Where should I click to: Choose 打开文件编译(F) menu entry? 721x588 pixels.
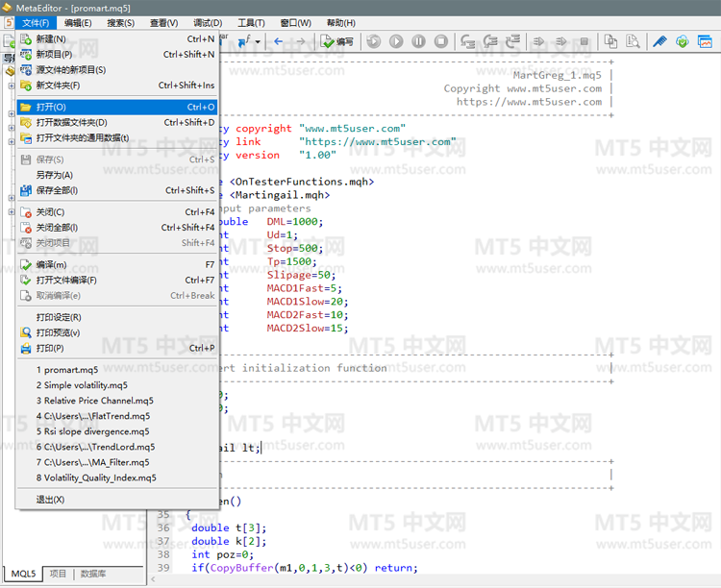tap(117, 280)
